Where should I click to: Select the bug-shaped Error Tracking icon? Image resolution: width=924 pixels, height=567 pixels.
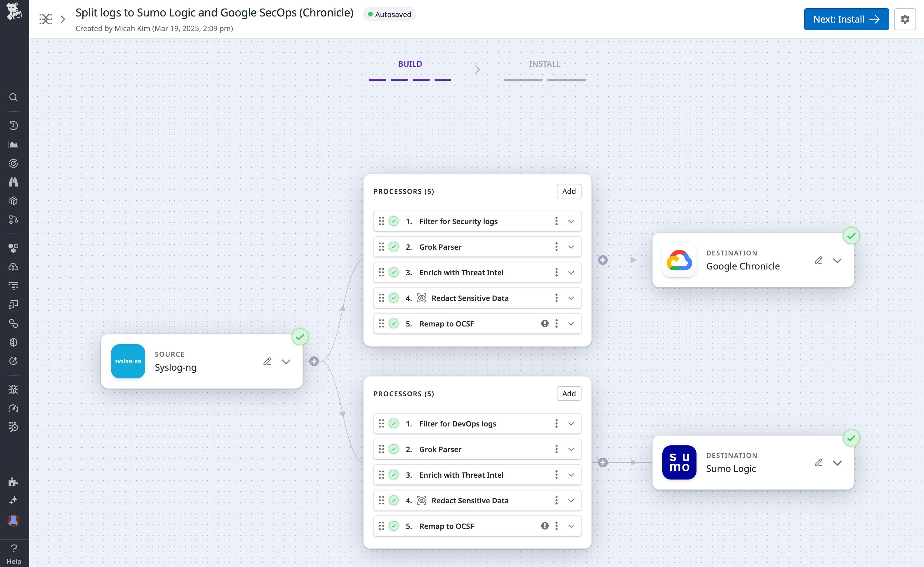tap(14, 389)
